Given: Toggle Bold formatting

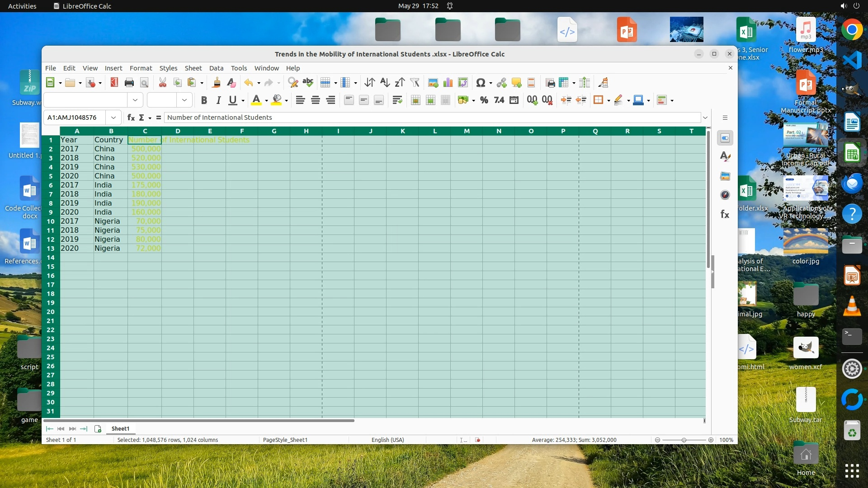Looking at the screenshot, I should (204, 100).
